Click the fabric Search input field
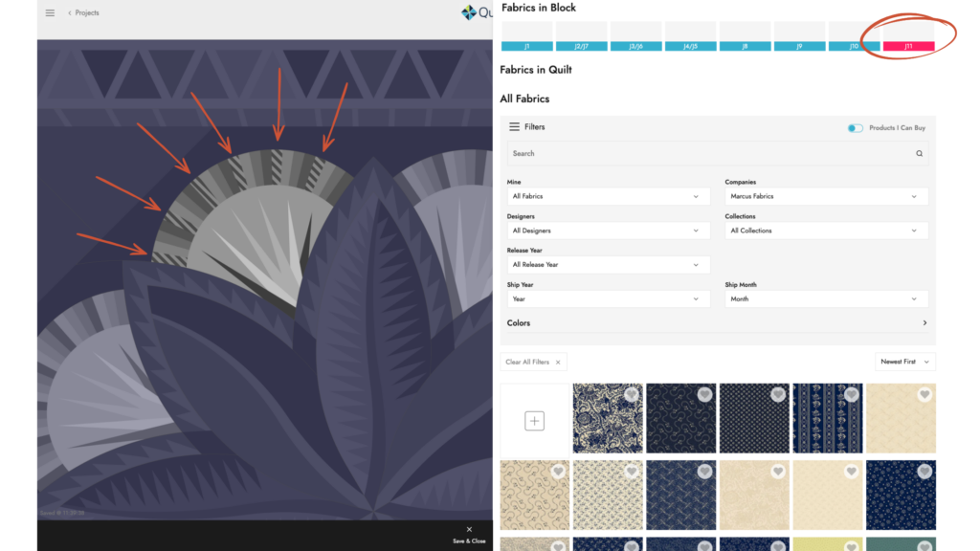Image resolution: width=980 pixels, height=551 pixels. (x=708, y=153)
